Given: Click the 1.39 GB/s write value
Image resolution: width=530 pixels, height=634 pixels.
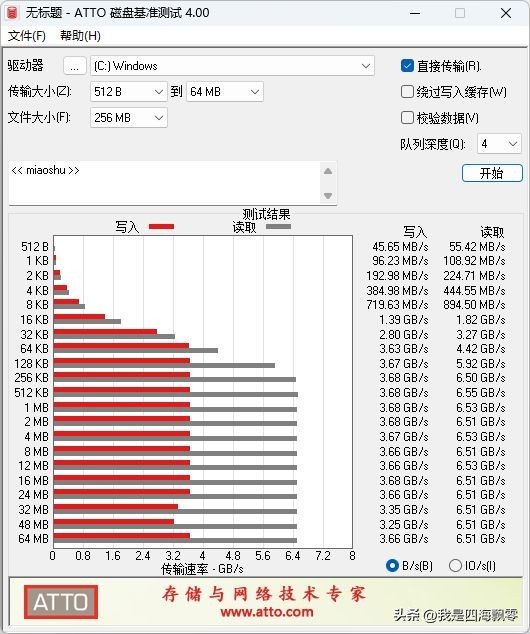Looking at the screenshot, I should [404, 319].
